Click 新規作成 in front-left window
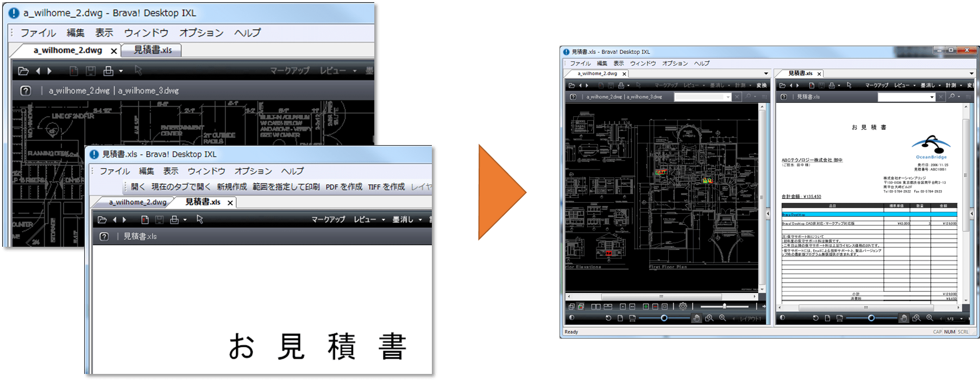 (x=232, y=186)
